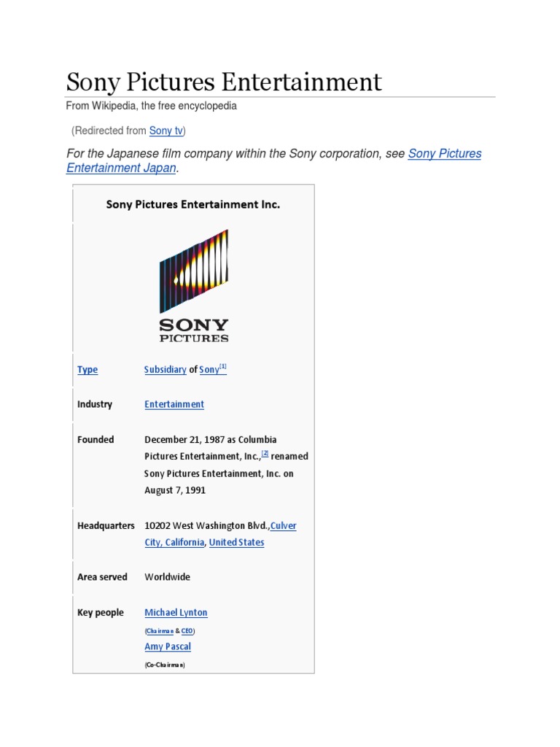Click the "Type" link in the infobox
This screenshot has height=747, width=560.
pyautogui.click(x=87, y=370)
